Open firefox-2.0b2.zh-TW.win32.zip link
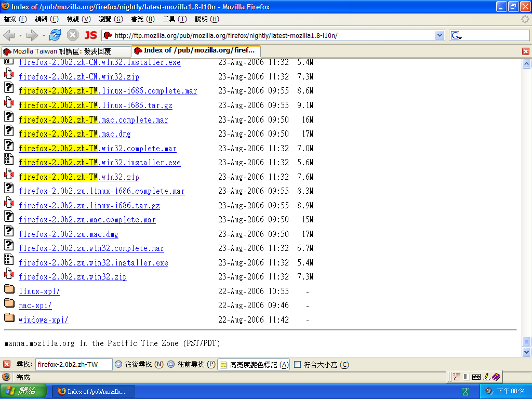This screenshot has height=399, width=532. 79,177
